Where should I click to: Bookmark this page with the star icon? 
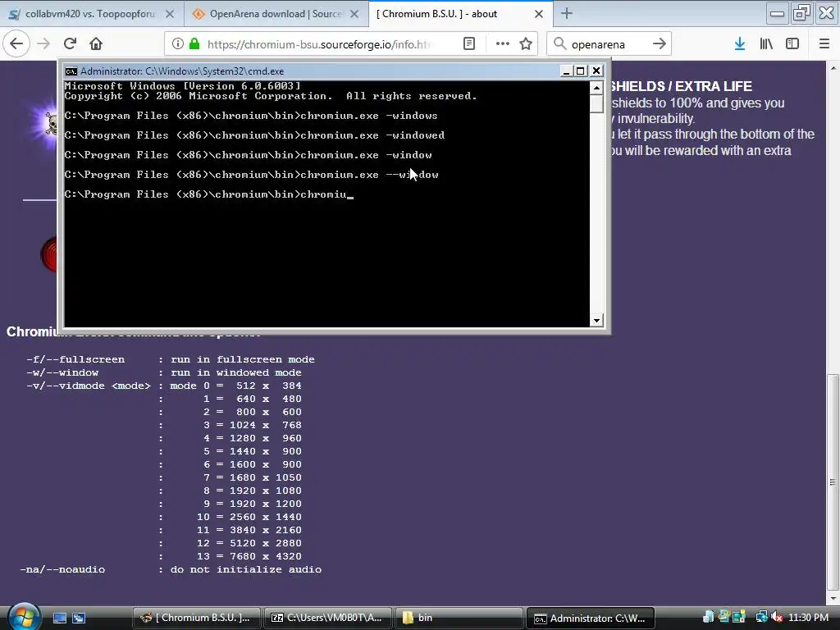coord(526,43)
